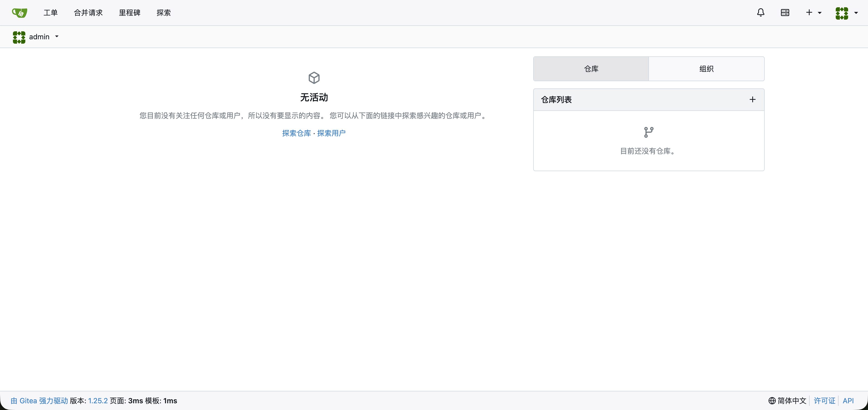Open the 探索 menu item
Viewport: 868px width, 410px height.
(x=164, y=12)
